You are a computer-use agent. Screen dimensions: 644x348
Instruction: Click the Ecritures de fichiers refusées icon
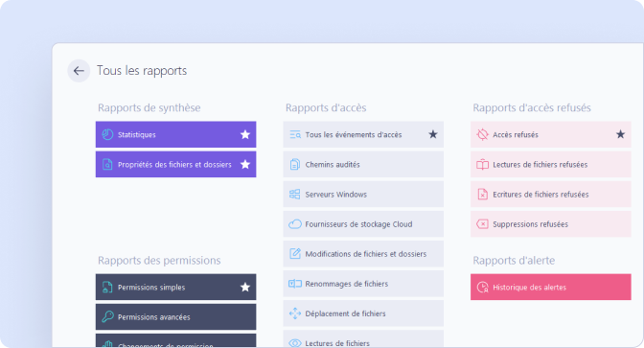(x=483, y=195)
